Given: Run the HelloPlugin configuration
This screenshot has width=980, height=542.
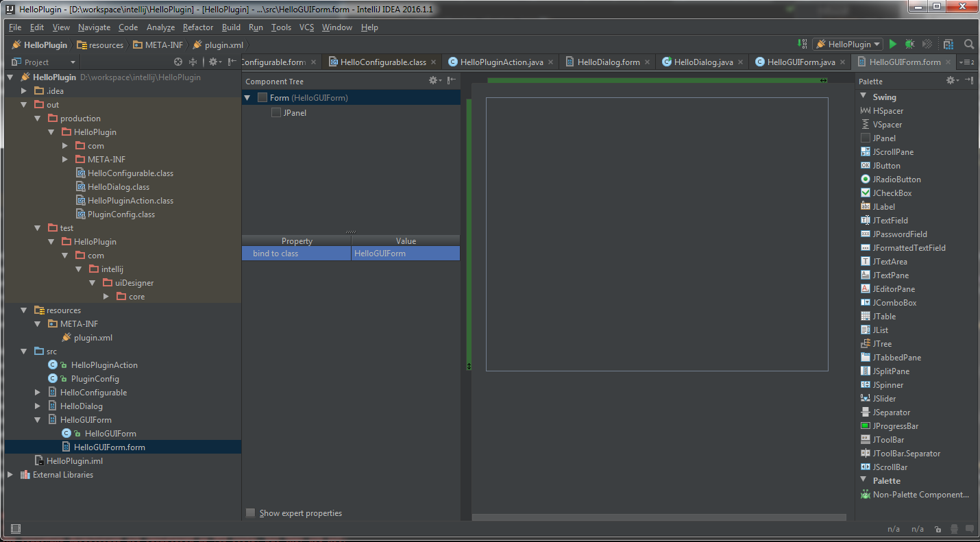Looking at the screenshot, I should click(892, 44).
